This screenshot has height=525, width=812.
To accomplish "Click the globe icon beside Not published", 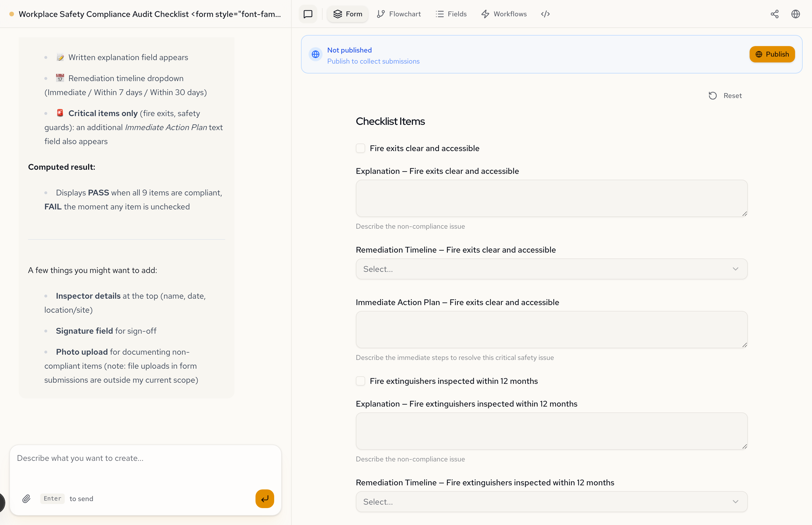I will coord(316,54).
